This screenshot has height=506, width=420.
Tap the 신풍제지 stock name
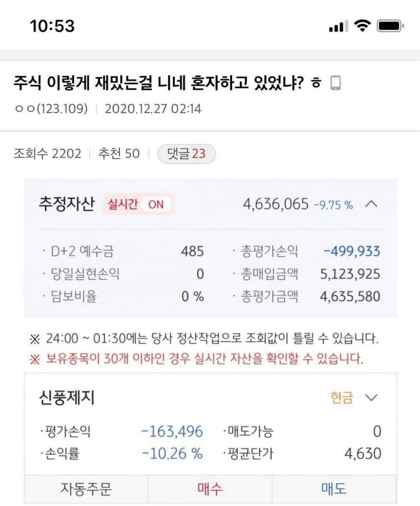(x=67, y=397)
